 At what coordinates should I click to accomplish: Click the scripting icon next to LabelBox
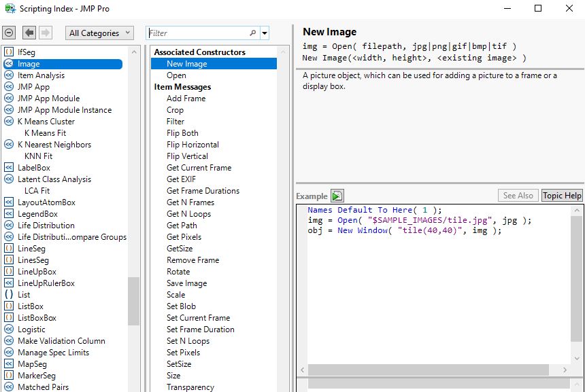(x=8, y=167)
